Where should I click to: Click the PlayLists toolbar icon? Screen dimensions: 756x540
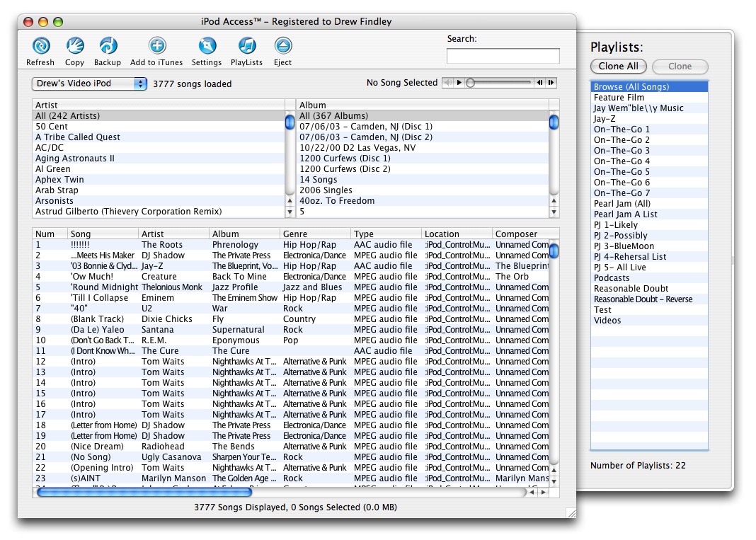click(x=246, y=47)
